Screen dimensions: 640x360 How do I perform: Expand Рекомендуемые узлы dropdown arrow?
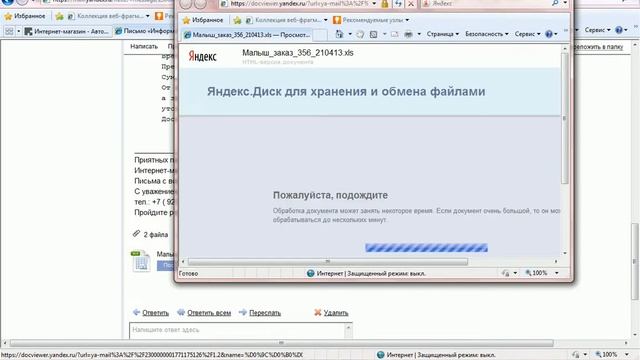pos(407,20)
